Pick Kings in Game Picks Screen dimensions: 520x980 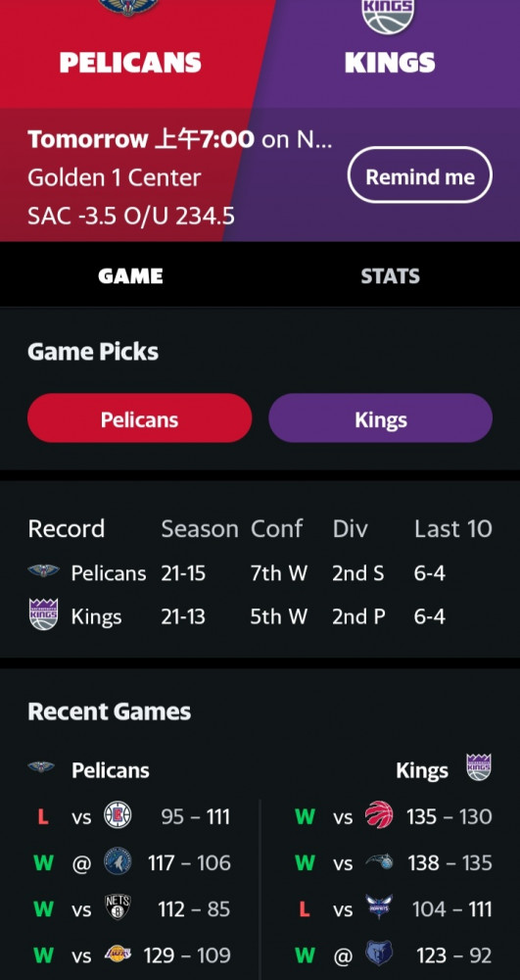380,418
